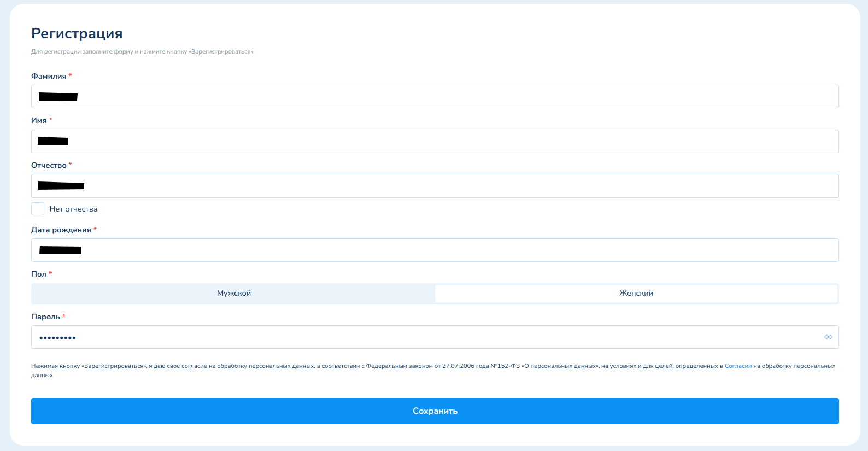Click the 'Отчество' input field

tap(435, 186)
